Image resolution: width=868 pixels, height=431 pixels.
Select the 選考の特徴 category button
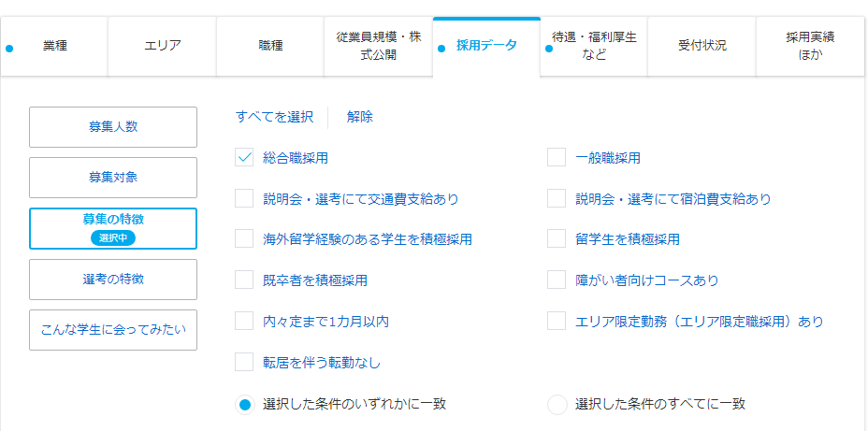click(113, 280)
